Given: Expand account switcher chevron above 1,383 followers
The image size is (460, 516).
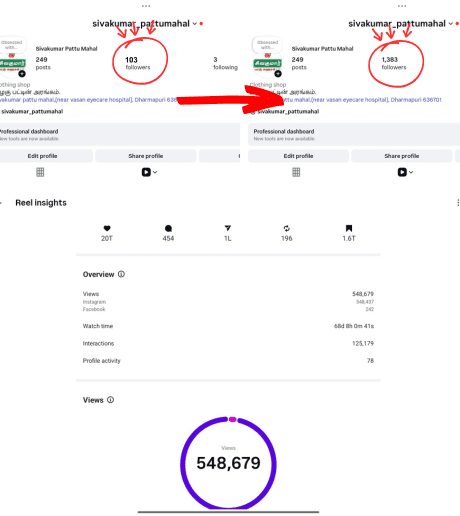Looking at the screenshot, I should [x=450, y=24].
